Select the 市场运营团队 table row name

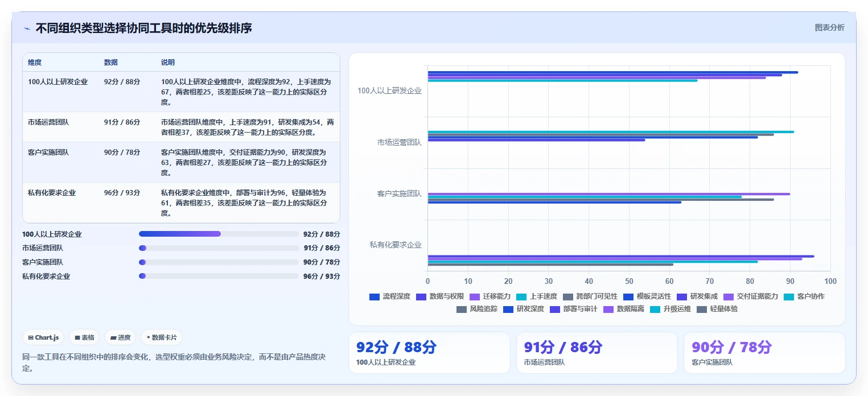(x=48, y=122)
